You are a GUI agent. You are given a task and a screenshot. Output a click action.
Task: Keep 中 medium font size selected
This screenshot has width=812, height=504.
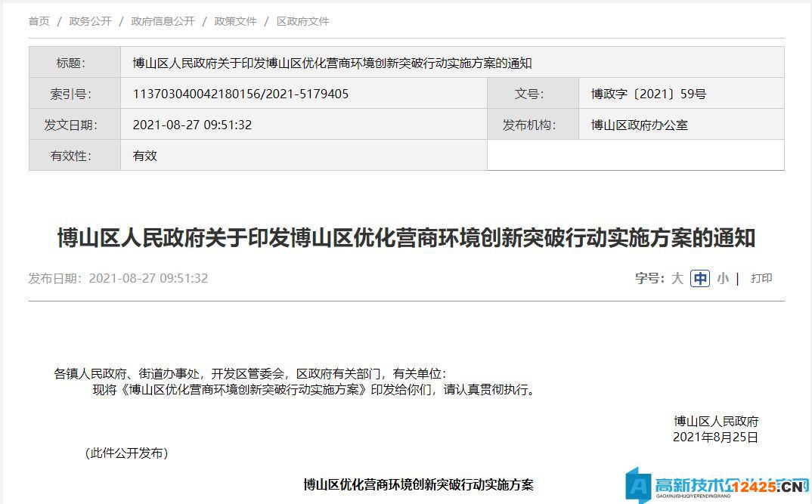(x=700, y=278)
